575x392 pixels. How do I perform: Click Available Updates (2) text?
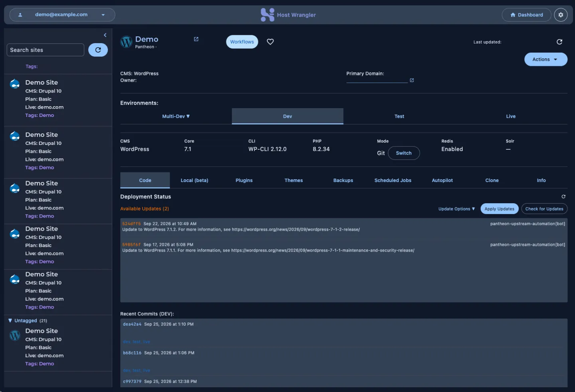[x=145, y=209]
